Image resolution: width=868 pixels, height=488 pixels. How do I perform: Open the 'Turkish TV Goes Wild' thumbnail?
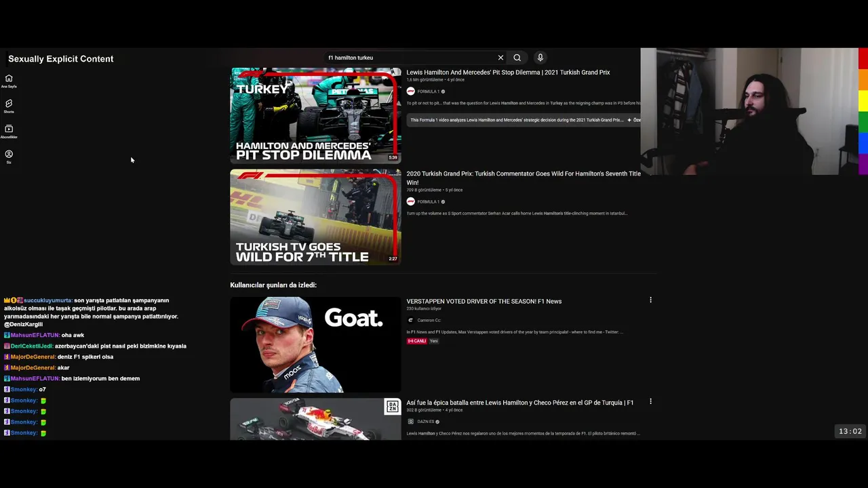coord(315,217)
